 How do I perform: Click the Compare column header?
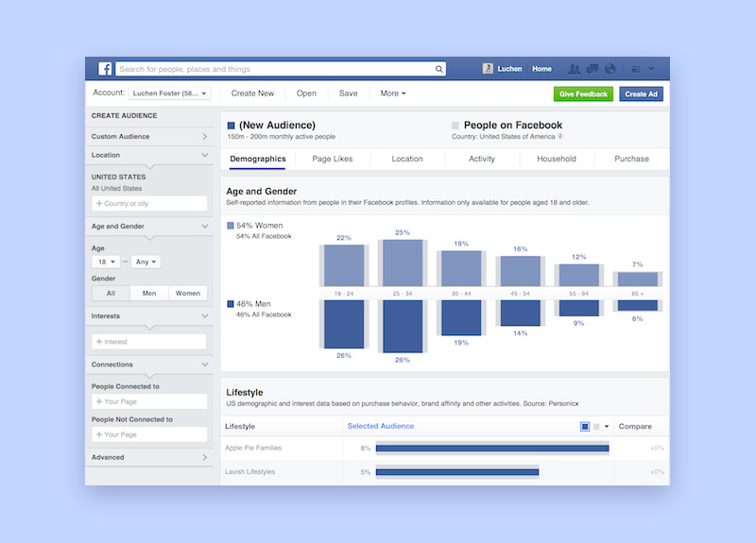tap(635, 427)
